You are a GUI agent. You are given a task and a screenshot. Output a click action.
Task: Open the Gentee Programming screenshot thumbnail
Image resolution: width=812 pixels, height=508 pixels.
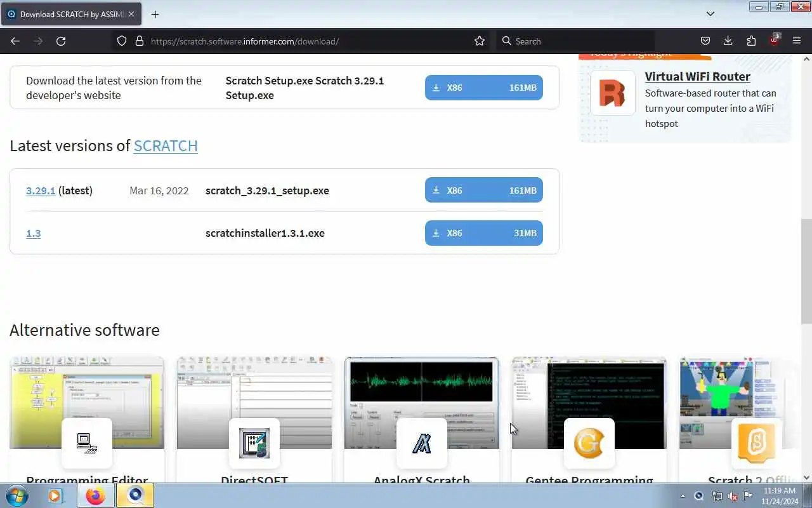[589, 403]
